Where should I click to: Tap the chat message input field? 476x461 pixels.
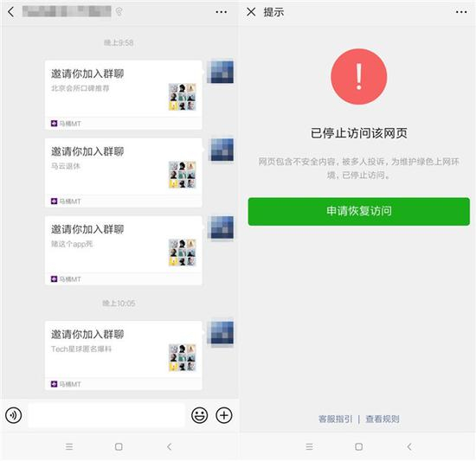tap(106, 415)
